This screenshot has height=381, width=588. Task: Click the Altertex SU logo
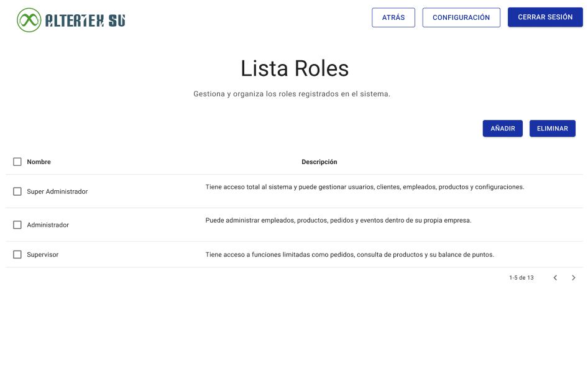tap(71, 20)
